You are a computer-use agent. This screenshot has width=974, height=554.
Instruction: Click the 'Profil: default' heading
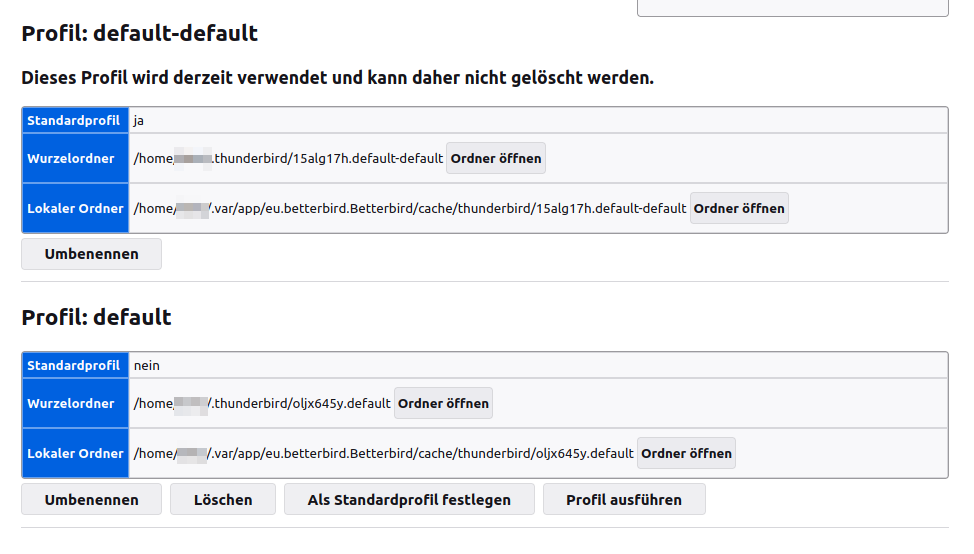tap(97, 317)
